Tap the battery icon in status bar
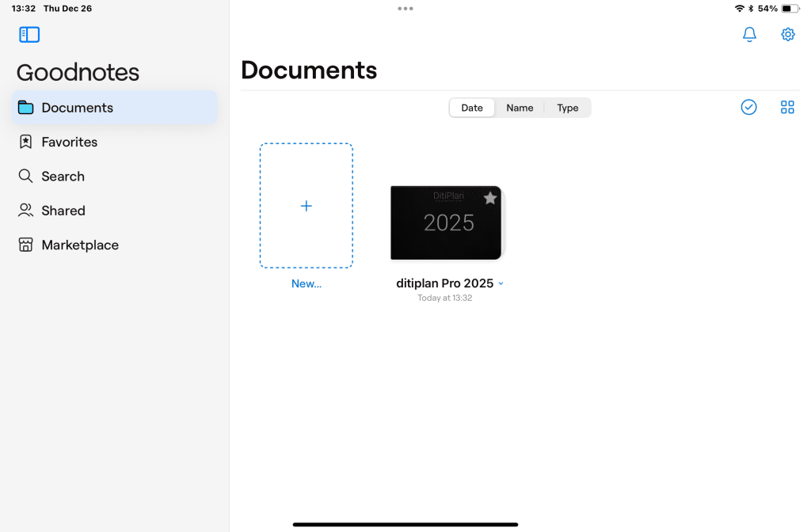This screenshot has width=811, height=532. [790, 8]
